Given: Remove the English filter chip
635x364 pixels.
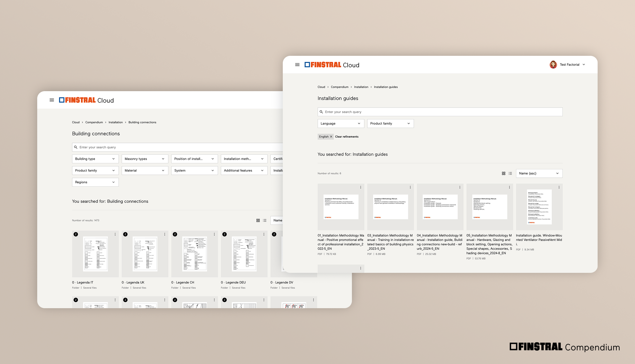Looking at the screenshot, I should 331,137.
